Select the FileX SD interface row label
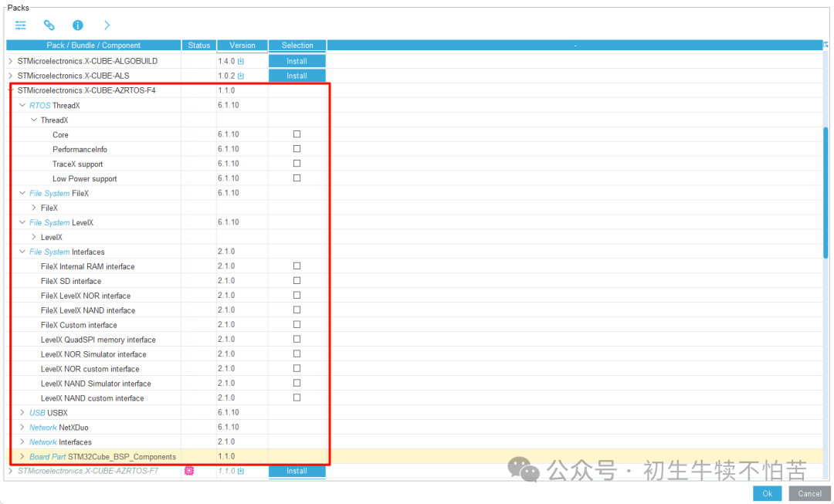The image size is (834, 504). (x=71, y=281)
